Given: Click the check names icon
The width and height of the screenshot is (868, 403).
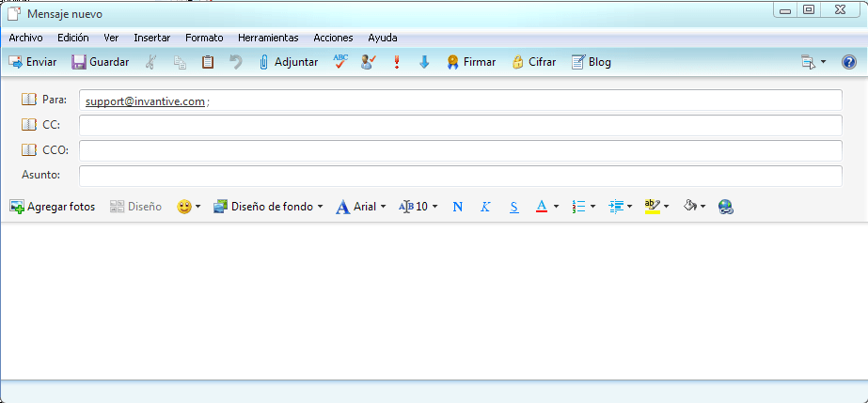Looking at the screenshot, I should [x=369, y=62].
